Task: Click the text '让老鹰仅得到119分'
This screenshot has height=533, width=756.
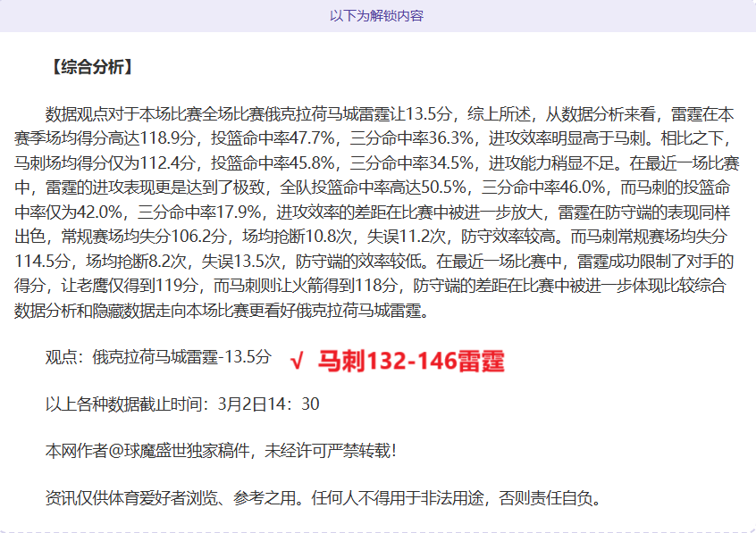Action: tap(130, 286)
